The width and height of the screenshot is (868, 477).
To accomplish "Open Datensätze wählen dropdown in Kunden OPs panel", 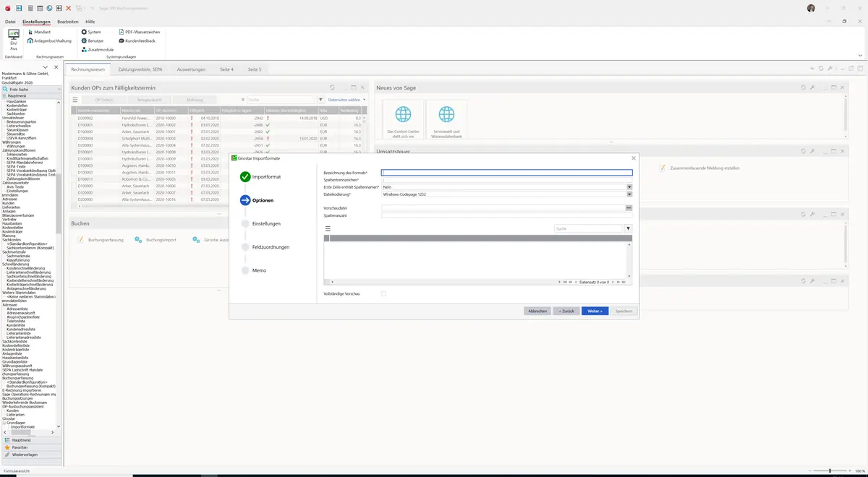I will [x=347, y=100].
